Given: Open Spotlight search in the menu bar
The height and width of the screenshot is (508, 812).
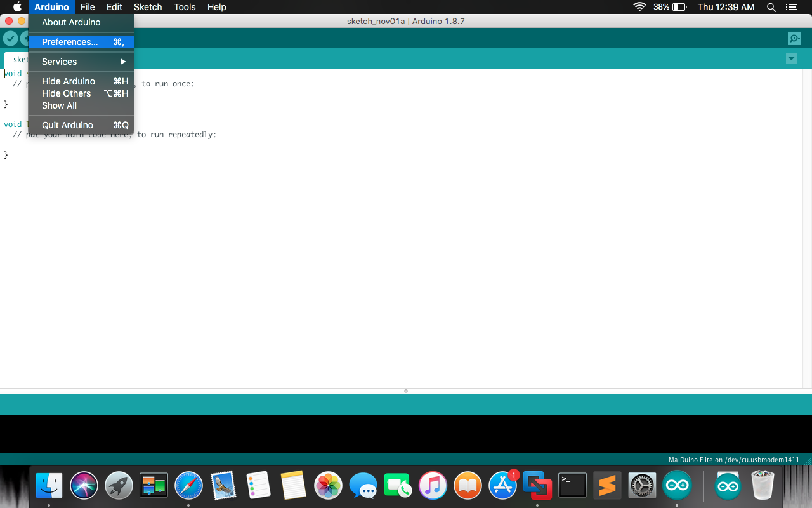Looking at the screenshot, I should tap(770, 7).
